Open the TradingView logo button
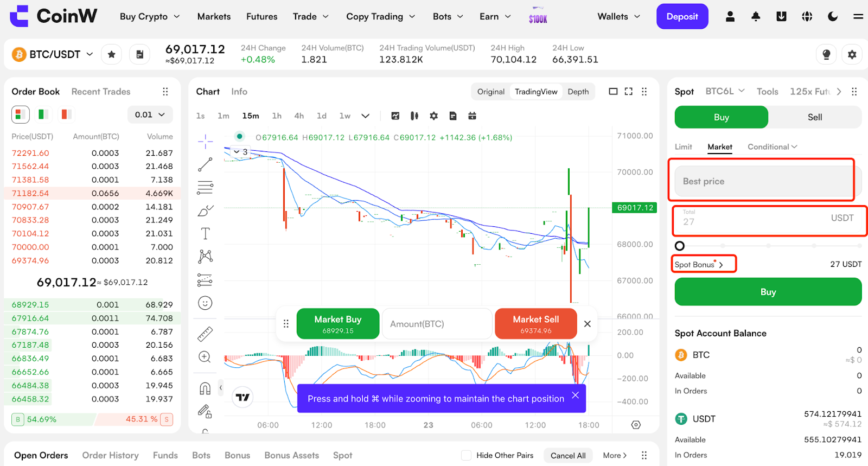 coord(242,398)
